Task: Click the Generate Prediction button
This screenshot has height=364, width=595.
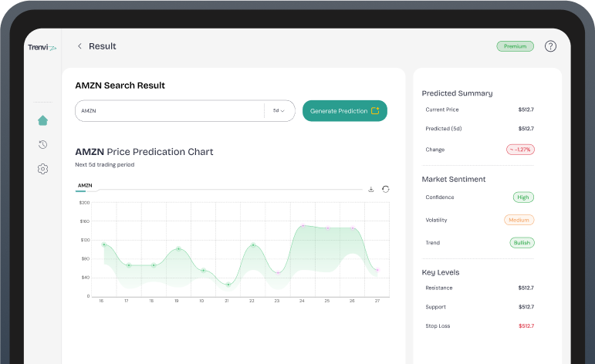Action: click(x=344, y=111)
